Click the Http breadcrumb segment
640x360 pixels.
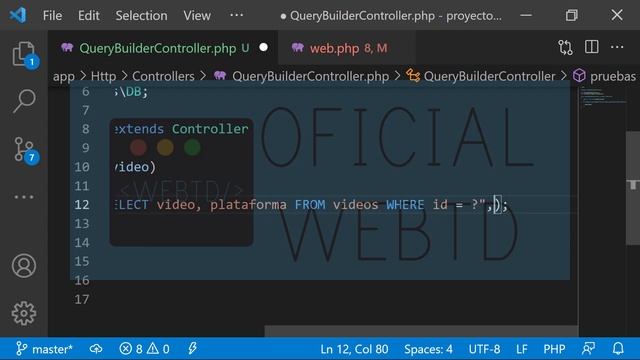(103, 76)
